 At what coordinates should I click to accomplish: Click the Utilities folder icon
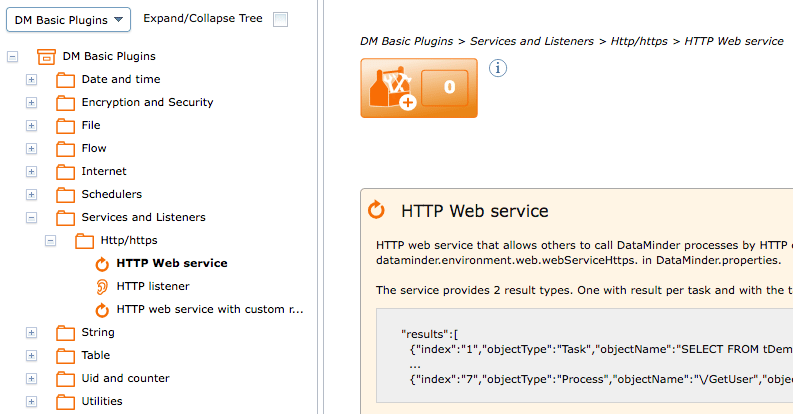(65, 402)
